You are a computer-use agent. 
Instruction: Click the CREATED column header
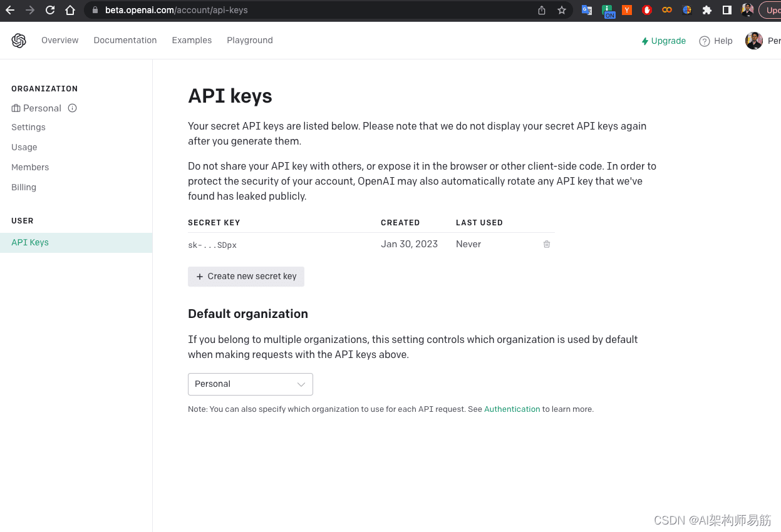pyautogui.click(x=400, y=223)
